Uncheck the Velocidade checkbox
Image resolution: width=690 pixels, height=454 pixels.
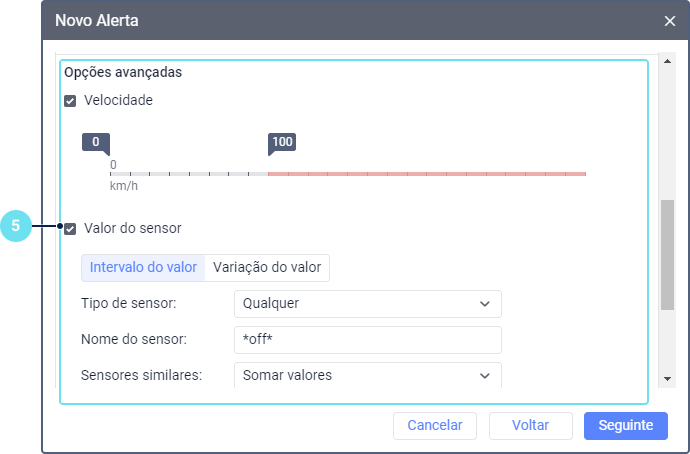click(70, 101)
